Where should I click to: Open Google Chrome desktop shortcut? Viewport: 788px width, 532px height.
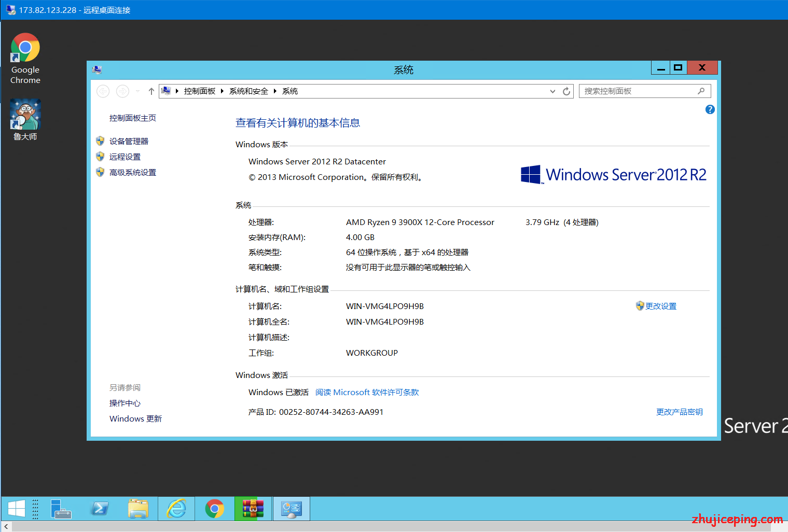pos(25,59)
